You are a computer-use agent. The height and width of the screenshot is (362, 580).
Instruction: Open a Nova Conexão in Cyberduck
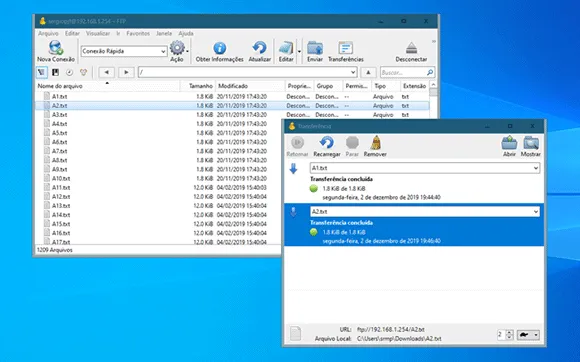pyautogui.click(x=55, y=51)
